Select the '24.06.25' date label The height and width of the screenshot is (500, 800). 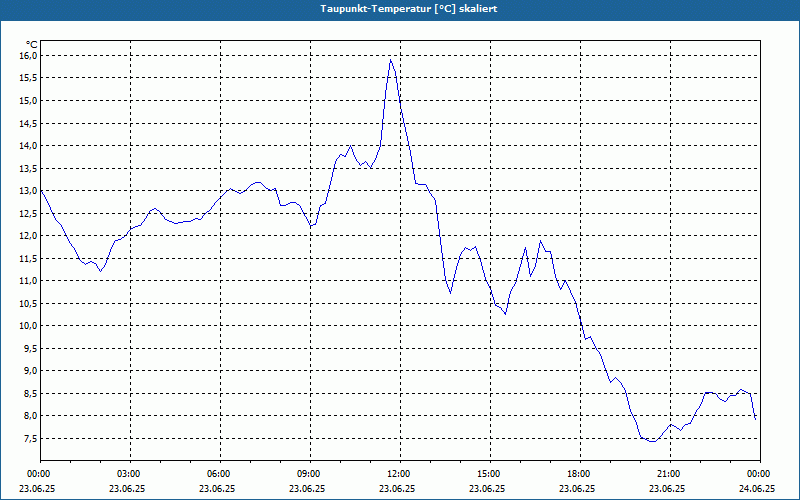pyautogui.click(x=757, y=488)
